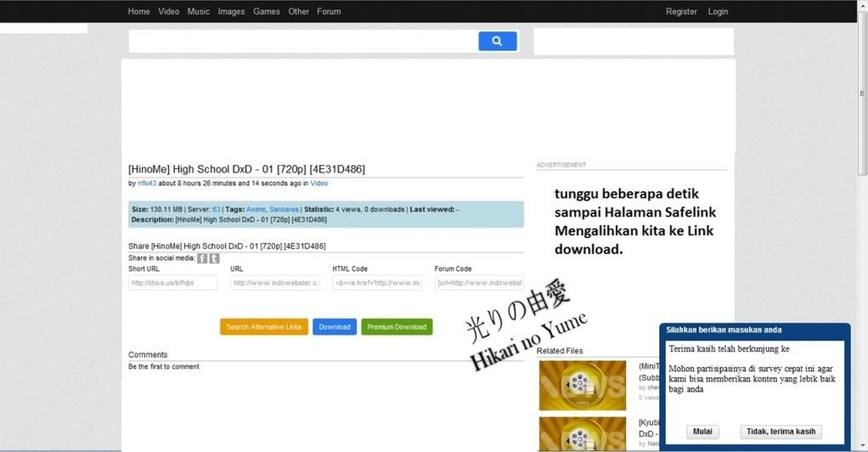The image size is (868, 452).
Task: Click the Short URL input field
Action: coord(172,283)
